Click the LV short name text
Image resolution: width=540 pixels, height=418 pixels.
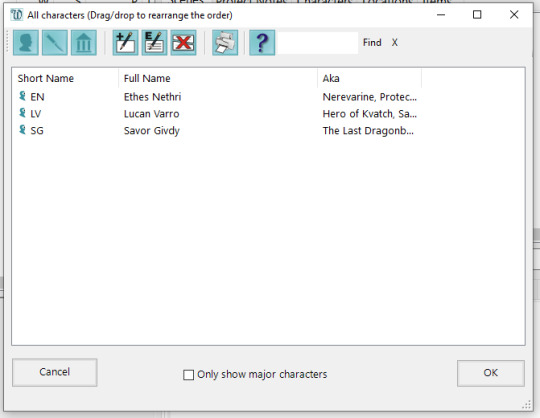[x=36, y=114]
